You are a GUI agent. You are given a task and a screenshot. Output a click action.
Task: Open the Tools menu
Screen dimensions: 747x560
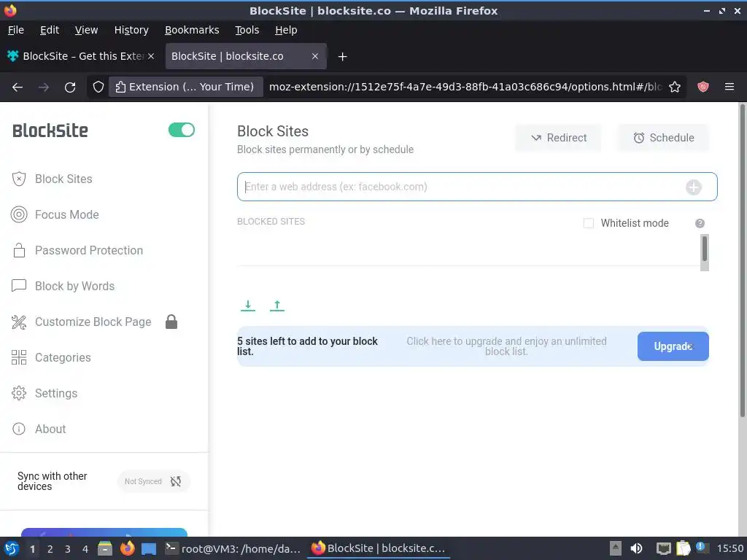point(247,30)
